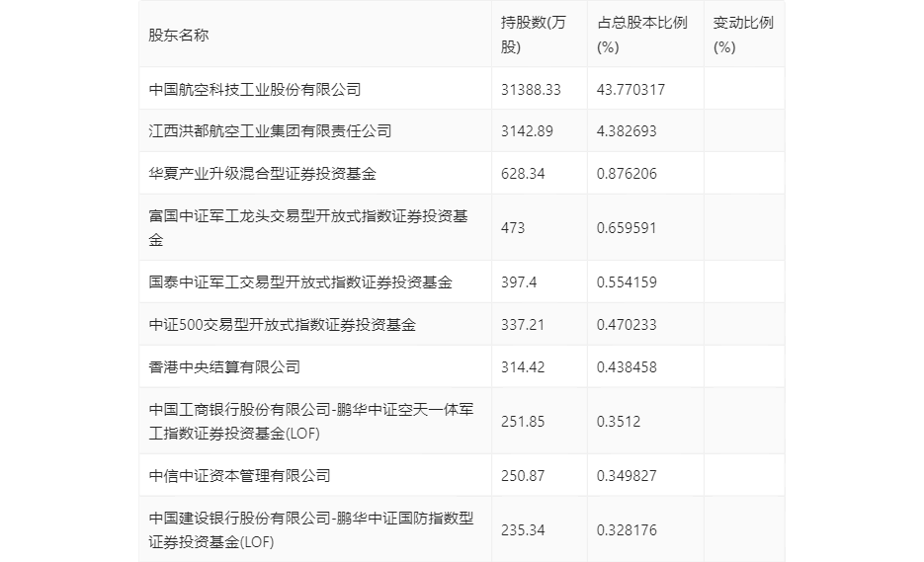Click the percentage 4.382693
This screenshot has width=924, height=562.
pos(627,130)
